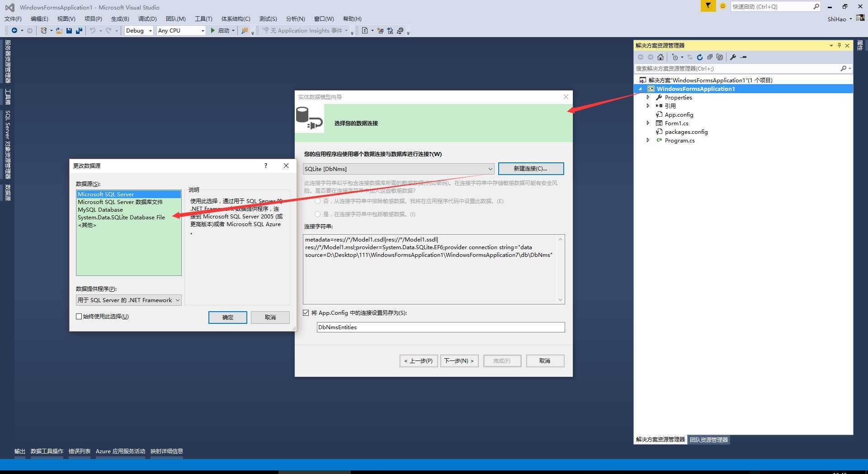The image size is (868, 474).
Task: Click the notifications flag icon in title bar
Action: tap(708, 6)
